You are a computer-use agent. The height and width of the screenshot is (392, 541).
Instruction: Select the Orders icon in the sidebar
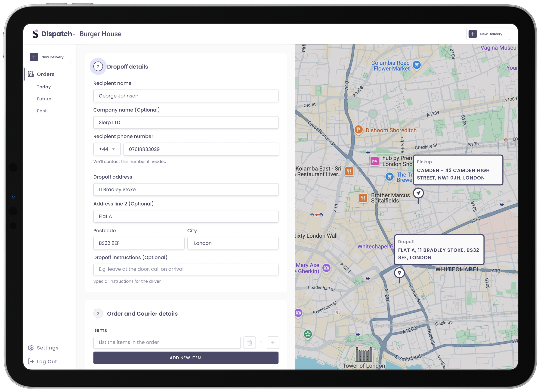coord(31,74)
